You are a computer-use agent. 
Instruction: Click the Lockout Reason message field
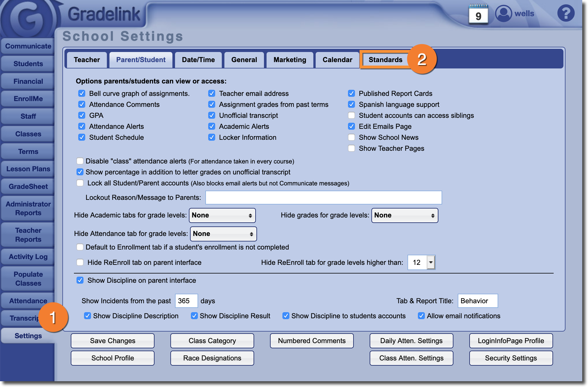[x=323, y=198]
